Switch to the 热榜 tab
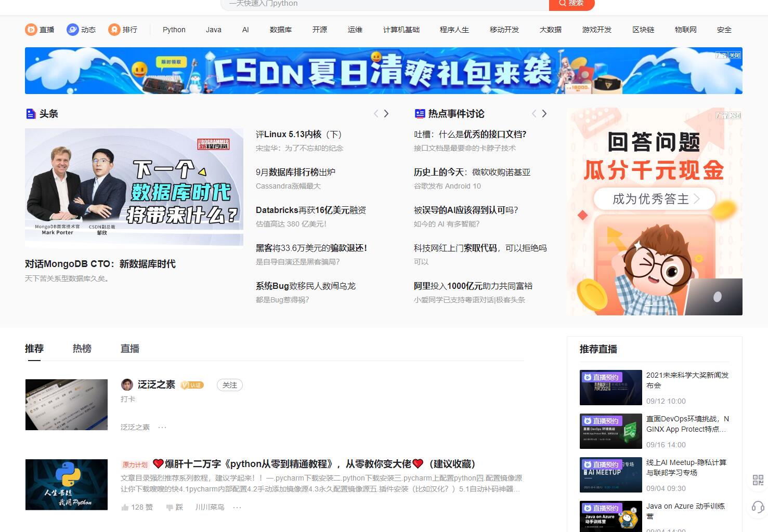The width and height of the screenshot is (768, 532). (81, 349)
